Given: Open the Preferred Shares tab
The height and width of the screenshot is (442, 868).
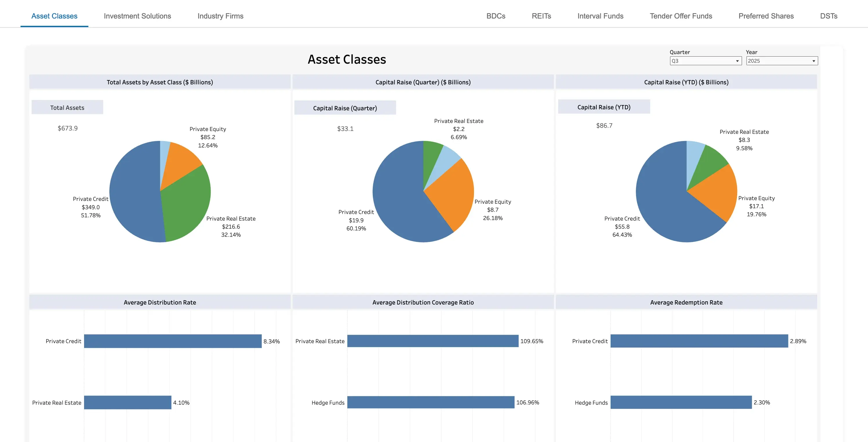Looking at the screenshot, I should (766, 16).
